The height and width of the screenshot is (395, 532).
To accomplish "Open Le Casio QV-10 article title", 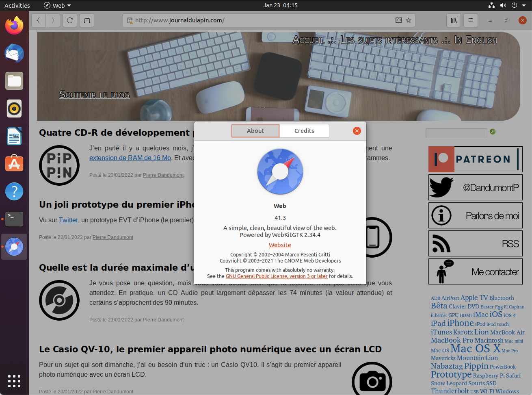I will pyautogui.click(x=210, y=349).
